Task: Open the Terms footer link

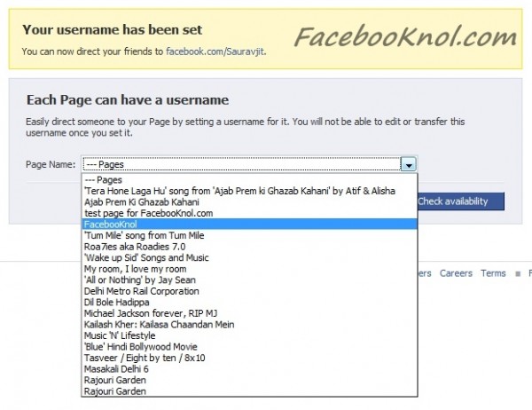Action: (x=493, y=273)
